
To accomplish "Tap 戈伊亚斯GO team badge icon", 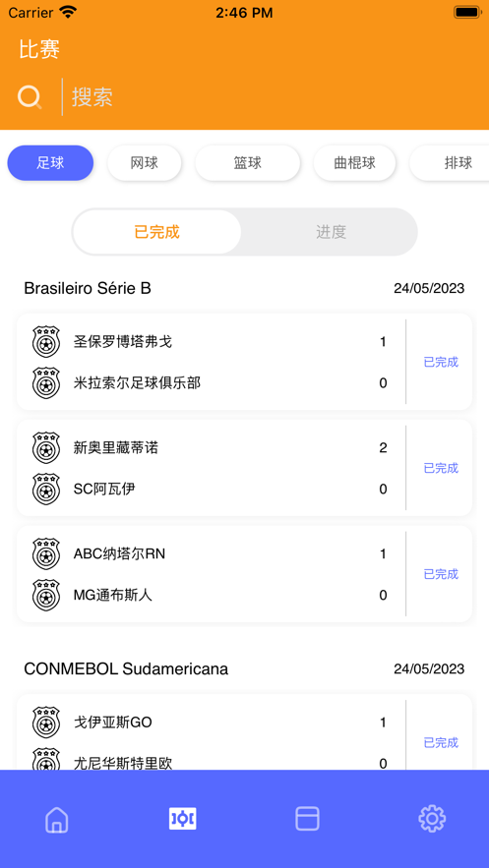I will tap(46, 722).
